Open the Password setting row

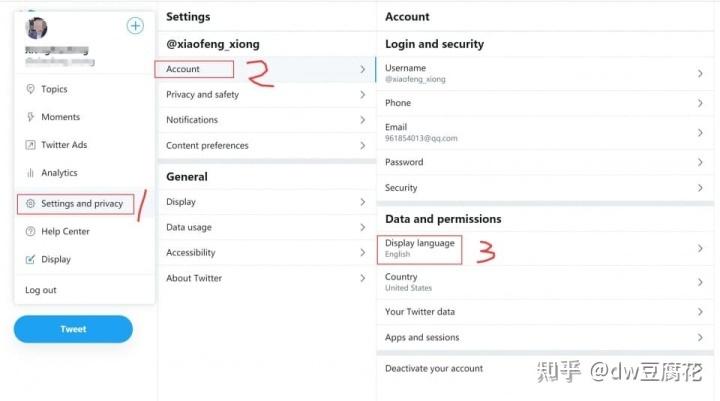tap(404, 162)
